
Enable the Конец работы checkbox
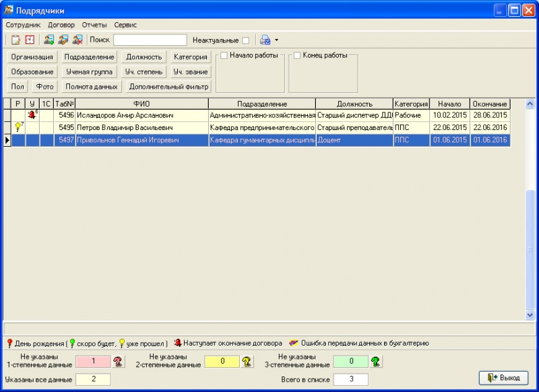[297, 55]
